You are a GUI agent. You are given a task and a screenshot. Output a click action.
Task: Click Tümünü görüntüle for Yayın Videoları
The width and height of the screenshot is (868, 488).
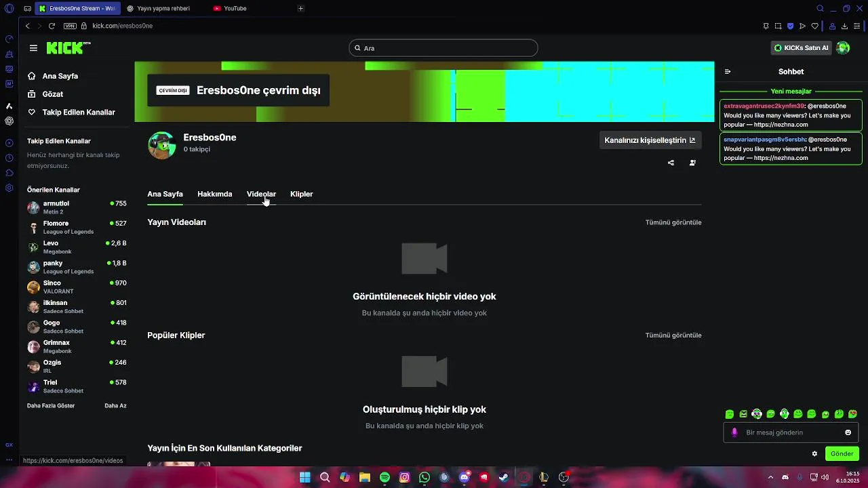(x=673, y=222)
